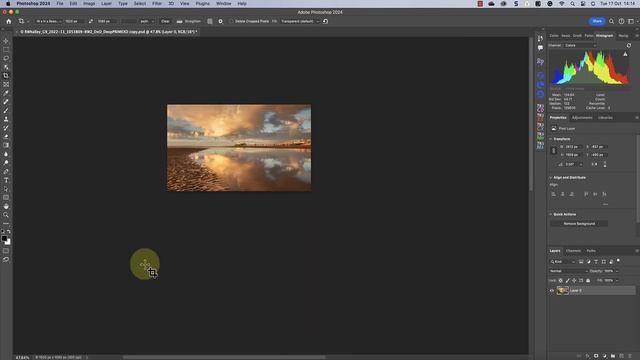Toggle Delete Cropped Pixels checkbox
This screenshot has height=360, width=640.
[231, 21]
